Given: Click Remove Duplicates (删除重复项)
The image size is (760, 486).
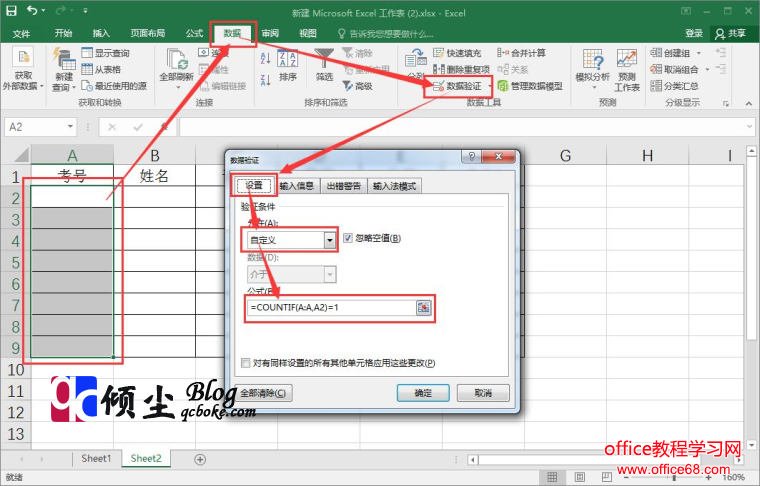Looking at the screenshot, I should click(461, 69).
